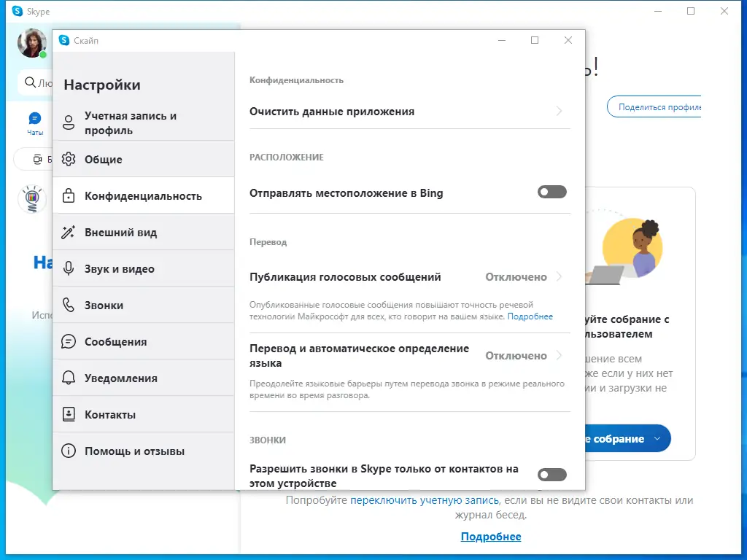Image resolution: width=747 pixels, height=560 pixels.
Task: Expand Перевод и автоматическое определение языка
Action: point(409,355)
